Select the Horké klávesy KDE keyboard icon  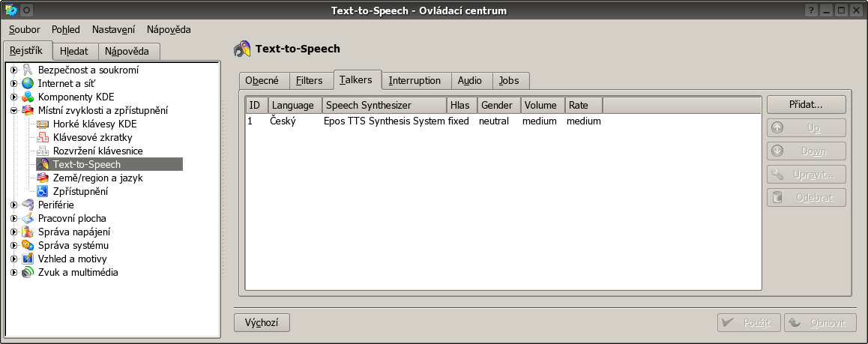(43, 124)
